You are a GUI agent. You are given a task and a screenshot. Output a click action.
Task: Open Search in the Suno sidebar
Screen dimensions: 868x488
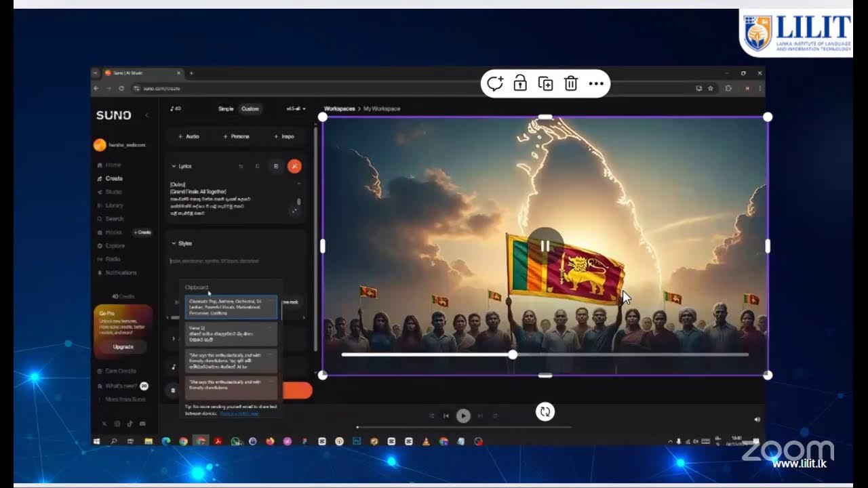pyautogui.click(x=111, y=219)
